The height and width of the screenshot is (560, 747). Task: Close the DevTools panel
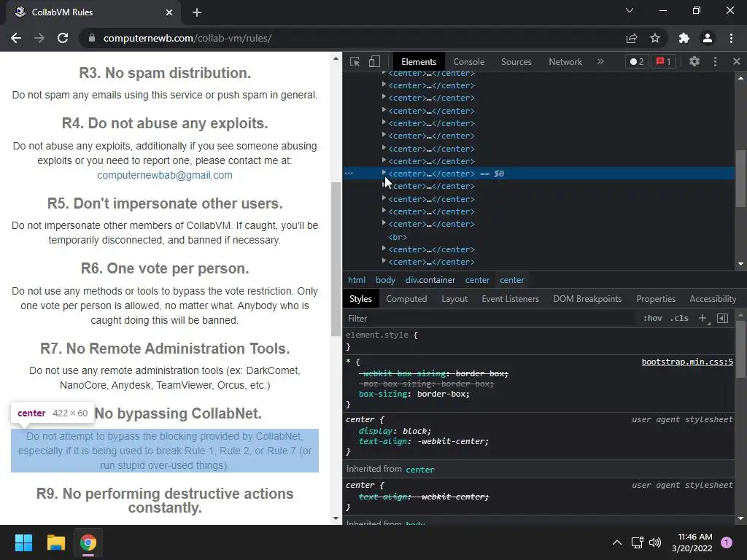click(x=737, y=61)
